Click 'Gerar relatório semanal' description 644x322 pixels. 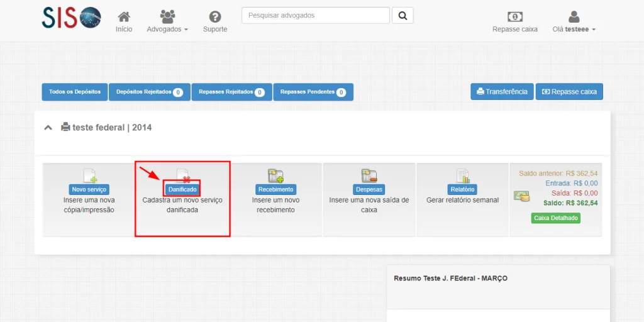click(x=462, y=200)
